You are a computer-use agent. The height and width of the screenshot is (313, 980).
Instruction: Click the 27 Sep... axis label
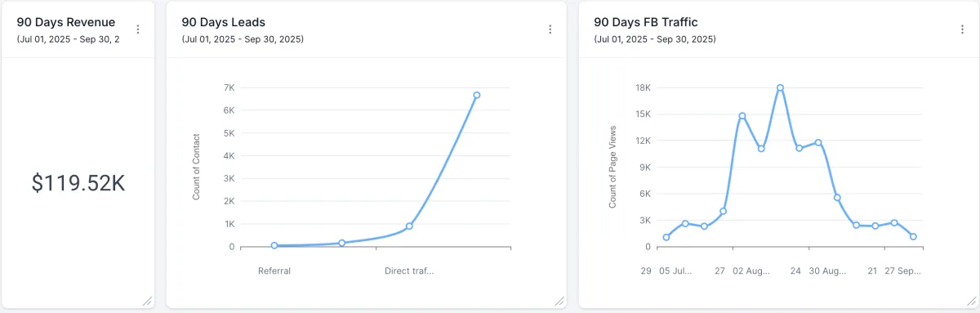(x=904, y=271)
